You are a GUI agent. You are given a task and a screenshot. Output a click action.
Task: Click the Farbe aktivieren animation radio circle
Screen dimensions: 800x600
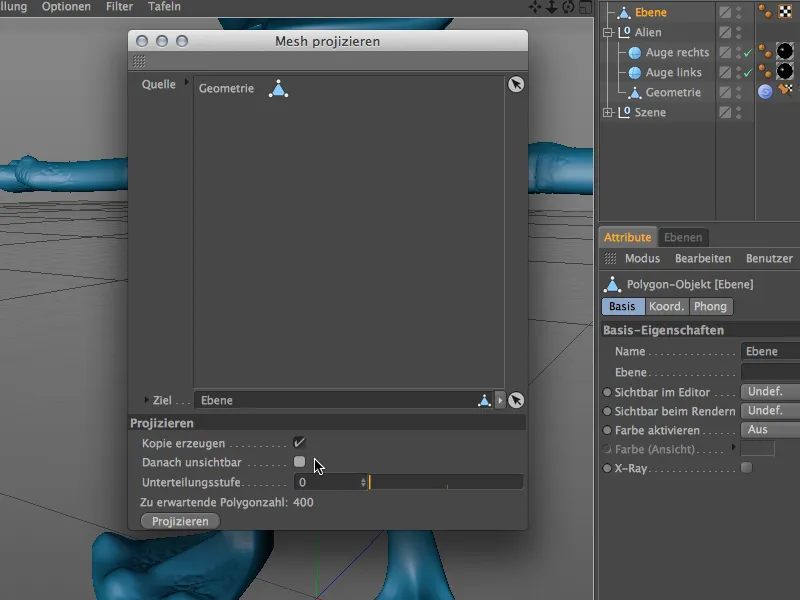pyautogui.click(x=607, y=430)
